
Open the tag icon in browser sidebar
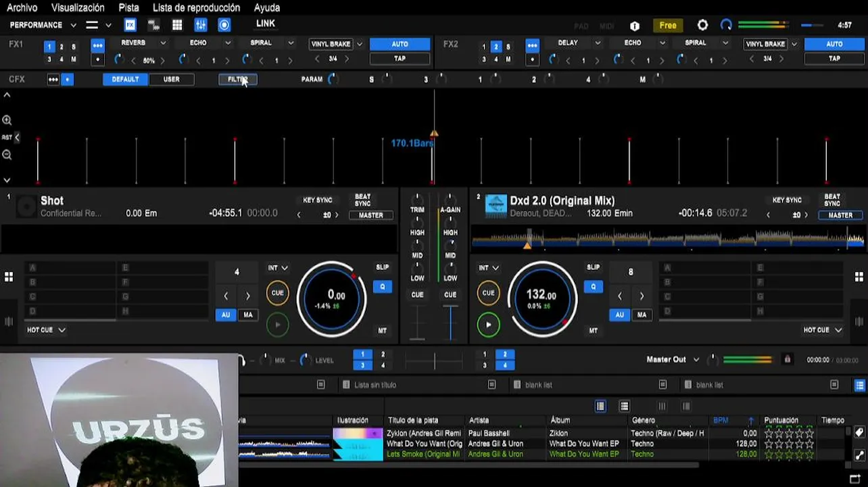click(x=859, y=433)
